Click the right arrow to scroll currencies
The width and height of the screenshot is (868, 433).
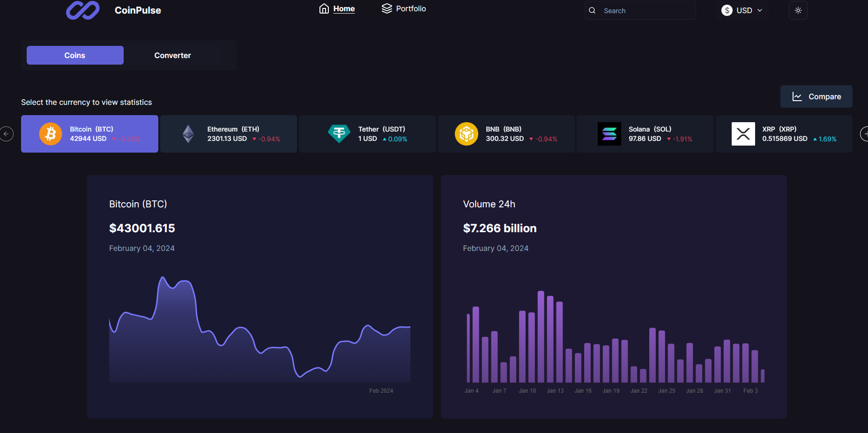866,133
